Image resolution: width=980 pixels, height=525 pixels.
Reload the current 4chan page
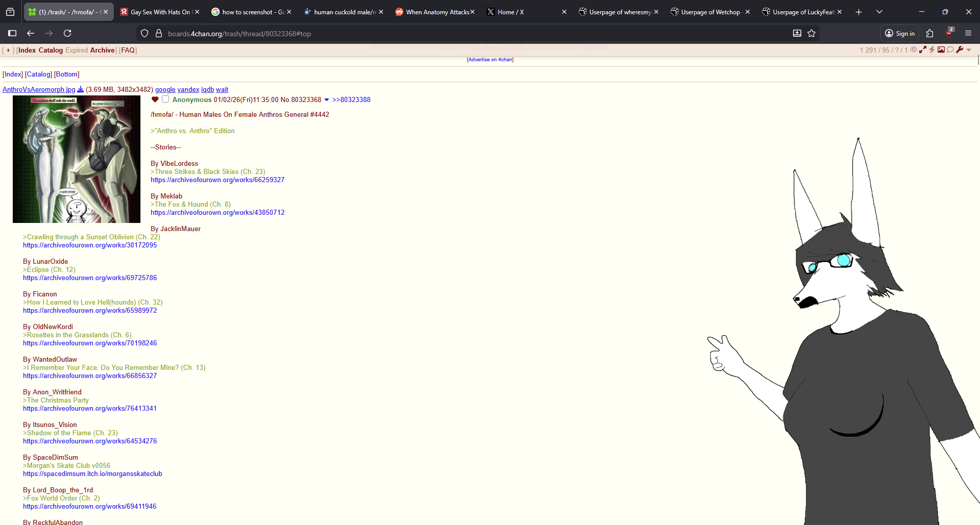tap(67, 33)
